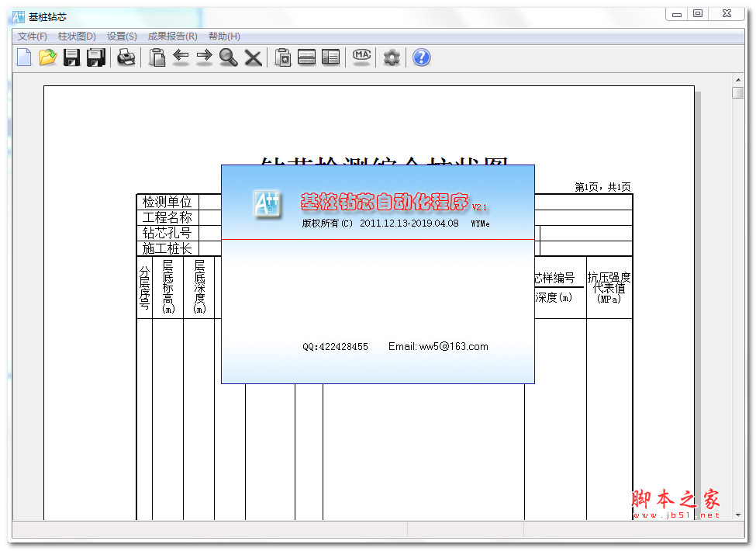
Task: Open the 成果报告(R) menu
Action: tap(173, 36)
